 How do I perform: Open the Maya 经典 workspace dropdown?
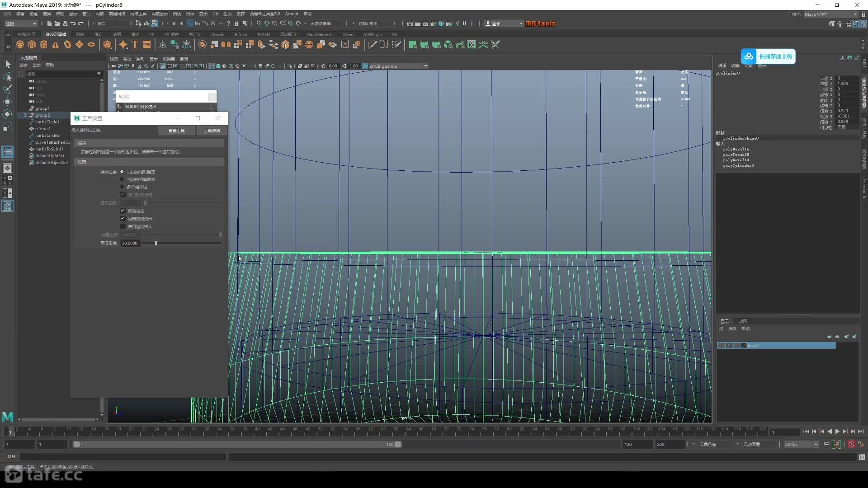tap(830, 14)
